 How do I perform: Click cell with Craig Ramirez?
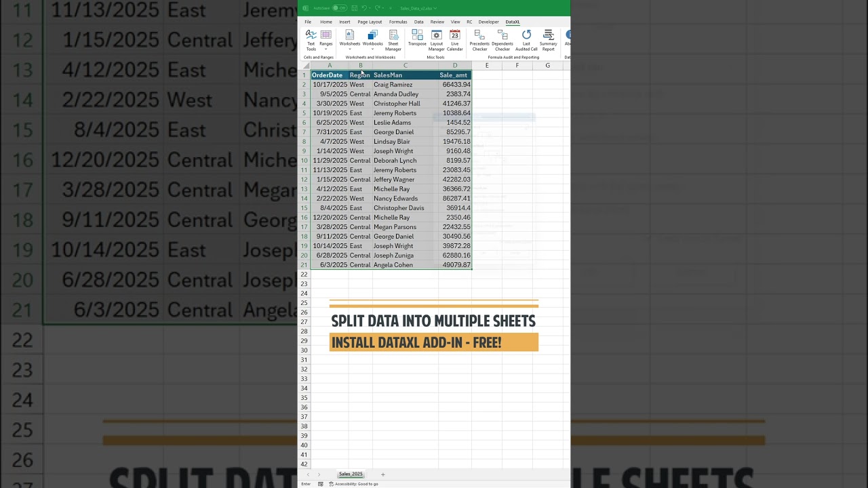[406, 85]
